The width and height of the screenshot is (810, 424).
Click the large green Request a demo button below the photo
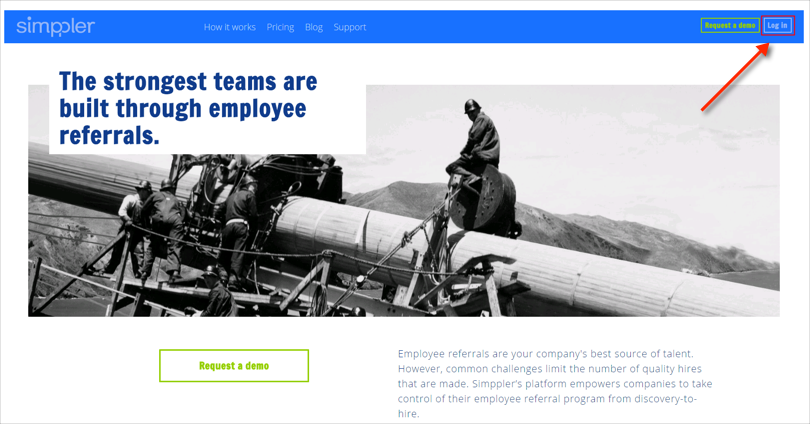pos(234,366)
